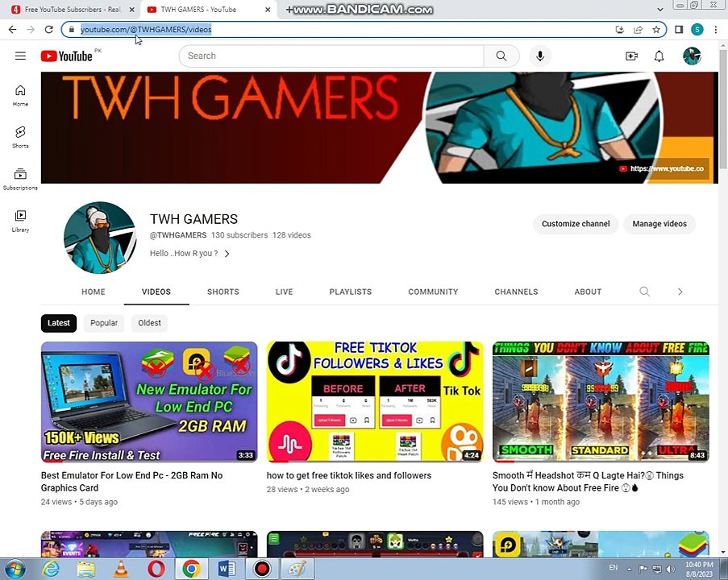Open Bandicam recorder in the taskbar

click(262, 569)
